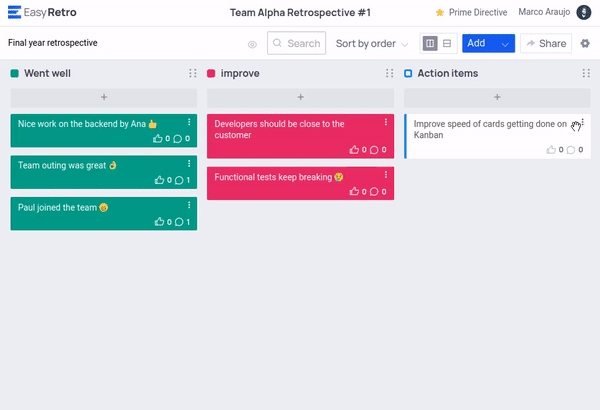Open comments on Paul joined the team card
Viewport: 600px width, 410px height.
178,222
